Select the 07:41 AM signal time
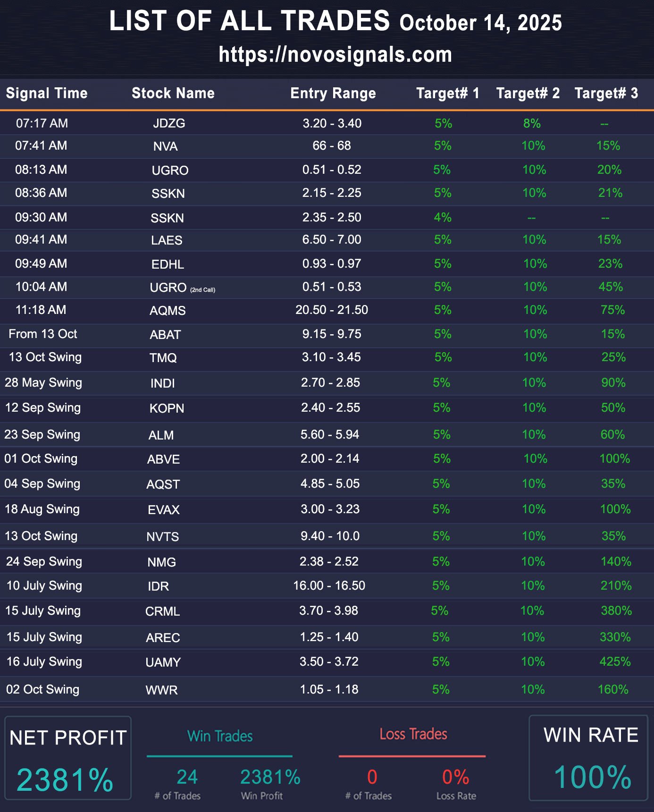This screenshot has height=812, width=654. 41,145
